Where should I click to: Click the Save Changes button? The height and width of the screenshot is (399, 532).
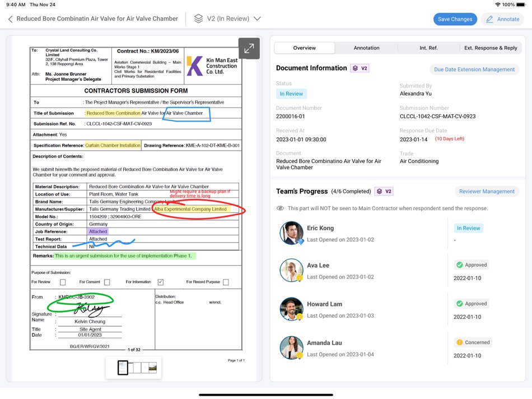point(455,19)
